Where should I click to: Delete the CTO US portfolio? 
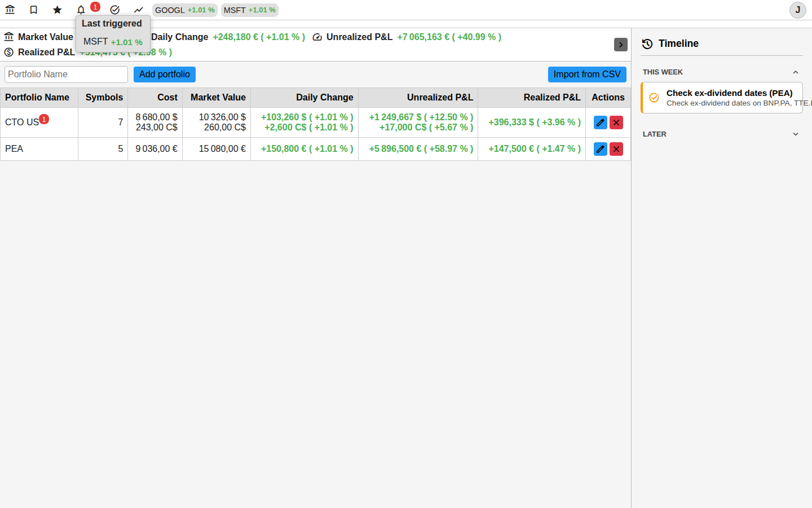616,122
